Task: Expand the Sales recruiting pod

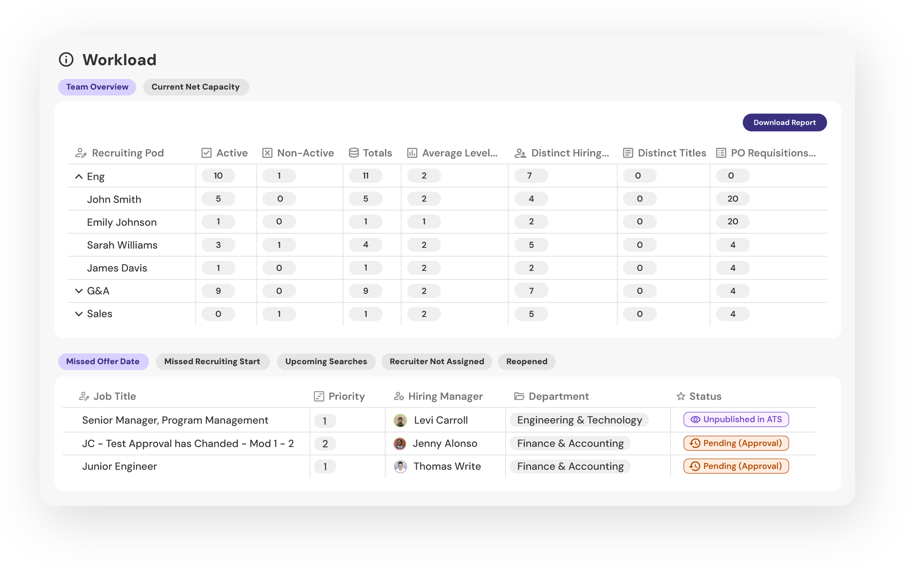Action: coord(79,314)
